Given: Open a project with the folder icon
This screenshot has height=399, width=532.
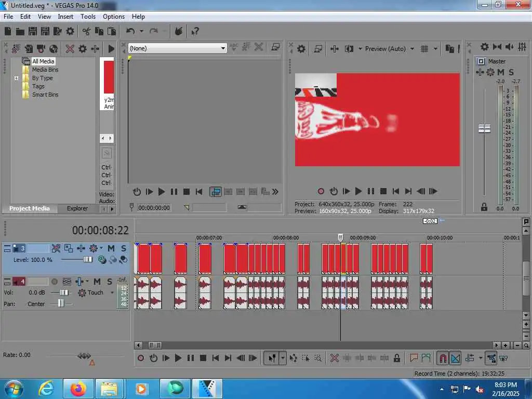Looking at the screenshot, I should point(20,32).
